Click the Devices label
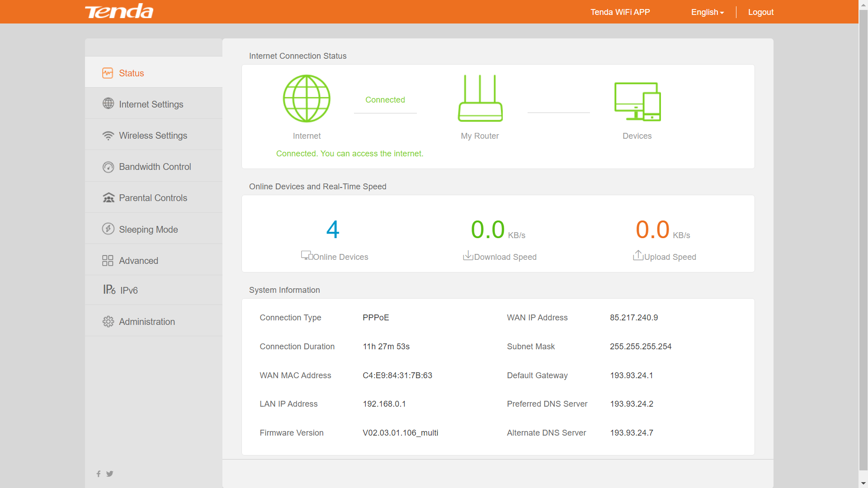The height and width of the screenshot is (488, 868). 637,136
